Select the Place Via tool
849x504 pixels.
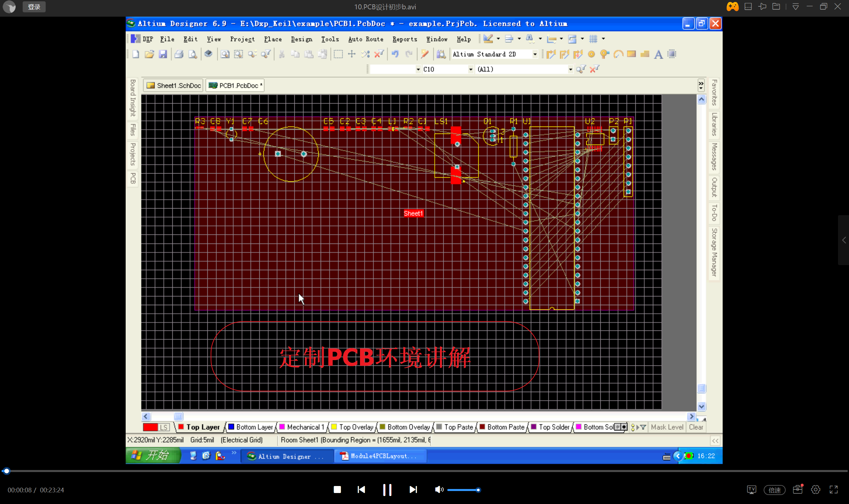(x=605, y=54)
